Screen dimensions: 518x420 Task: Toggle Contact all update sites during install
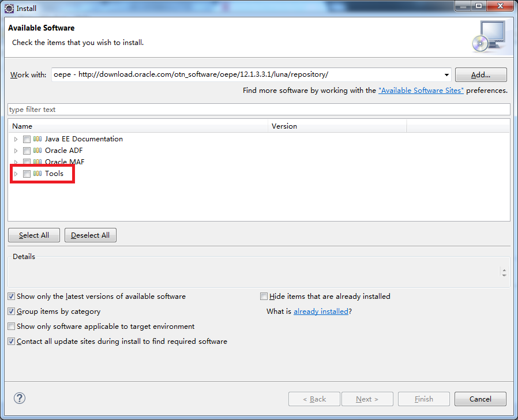coord(11,342)
